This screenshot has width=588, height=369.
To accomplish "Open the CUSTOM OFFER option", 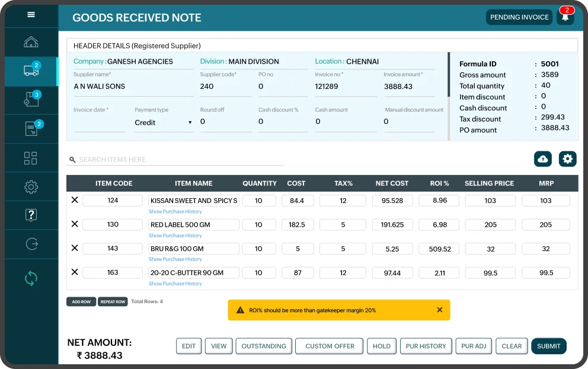I will (330, 346).
